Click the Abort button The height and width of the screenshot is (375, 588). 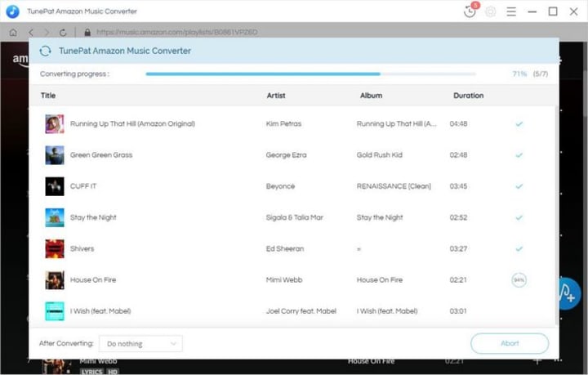click(510, 343)
